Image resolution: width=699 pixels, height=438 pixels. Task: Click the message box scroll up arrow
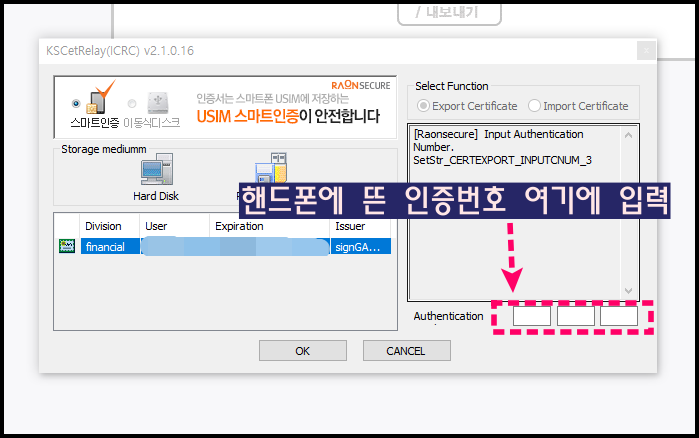click(629, 135)
